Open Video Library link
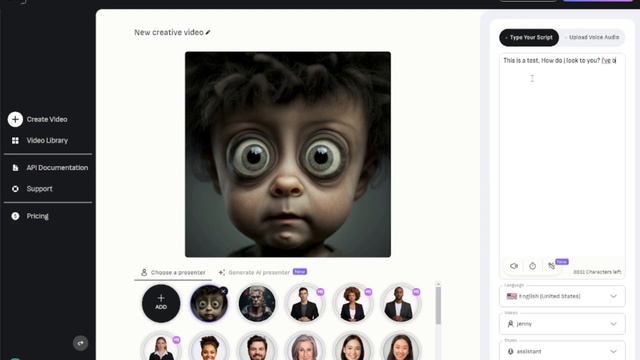This screenshot has width=640, height=360. pos(47,140)
